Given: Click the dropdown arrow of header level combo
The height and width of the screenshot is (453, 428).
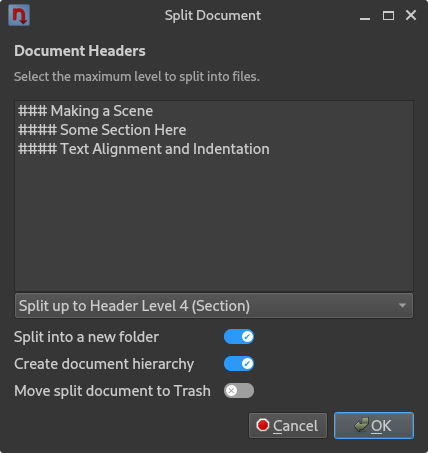Looking at the screenshot, I should coord(402,305).
